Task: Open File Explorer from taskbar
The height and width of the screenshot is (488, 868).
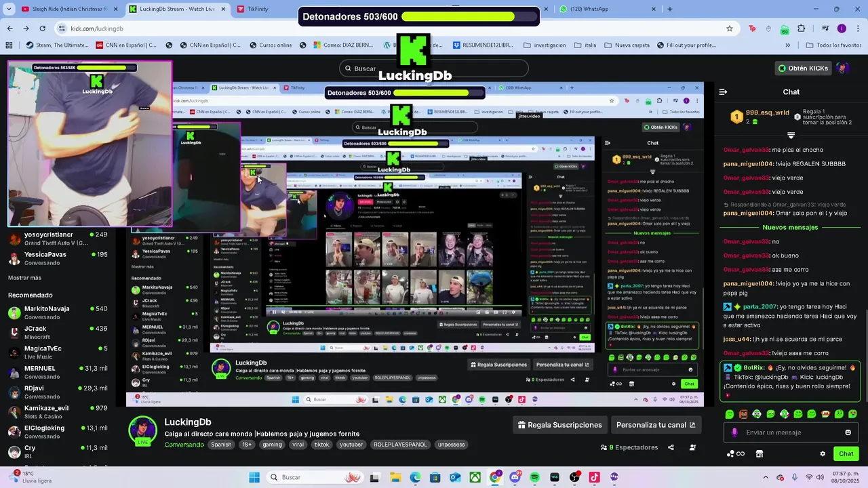Action: coord(395,477)
